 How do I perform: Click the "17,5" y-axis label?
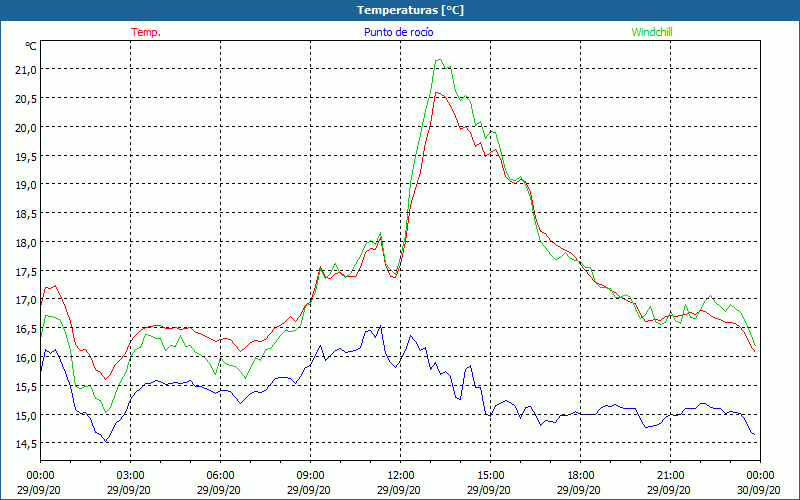click(x=26, y=272)
